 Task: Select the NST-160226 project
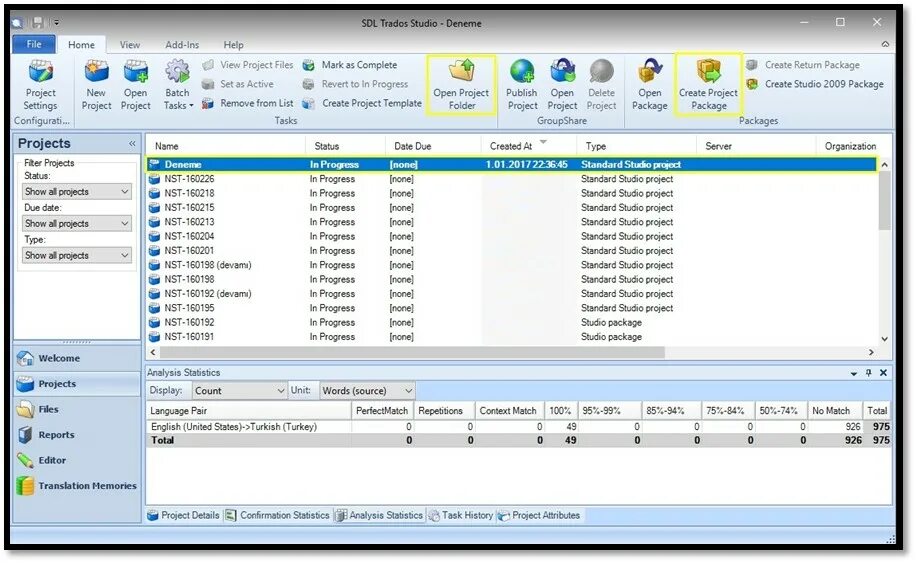(x=511, y=179)
